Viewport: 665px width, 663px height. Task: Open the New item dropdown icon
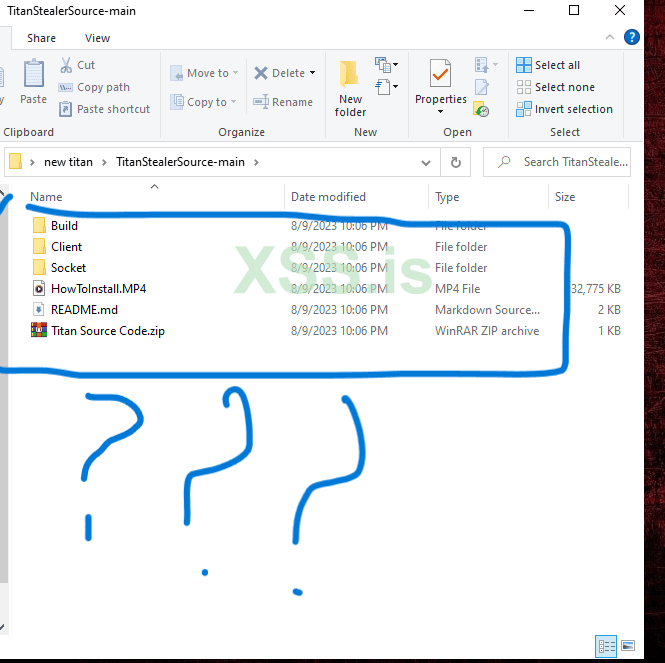[386, 64]
